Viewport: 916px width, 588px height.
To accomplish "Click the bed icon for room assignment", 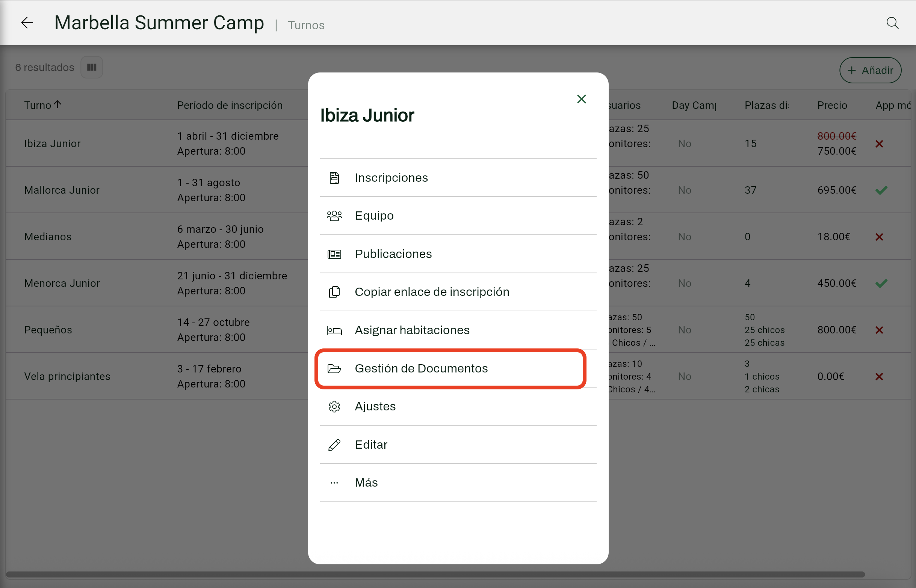I will click(x=334, y=330).
